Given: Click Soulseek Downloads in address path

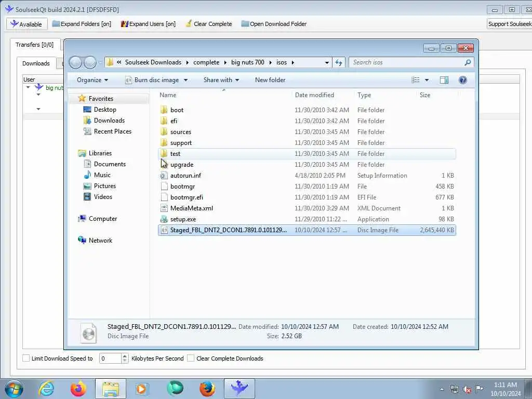Looking at the screenshot, I should click(x=153, y=62).
